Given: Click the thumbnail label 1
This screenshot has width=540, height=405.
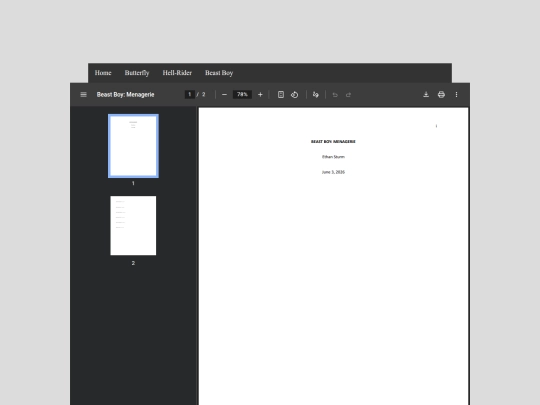Looking at the screenshot, I should [x=133, y=183].
